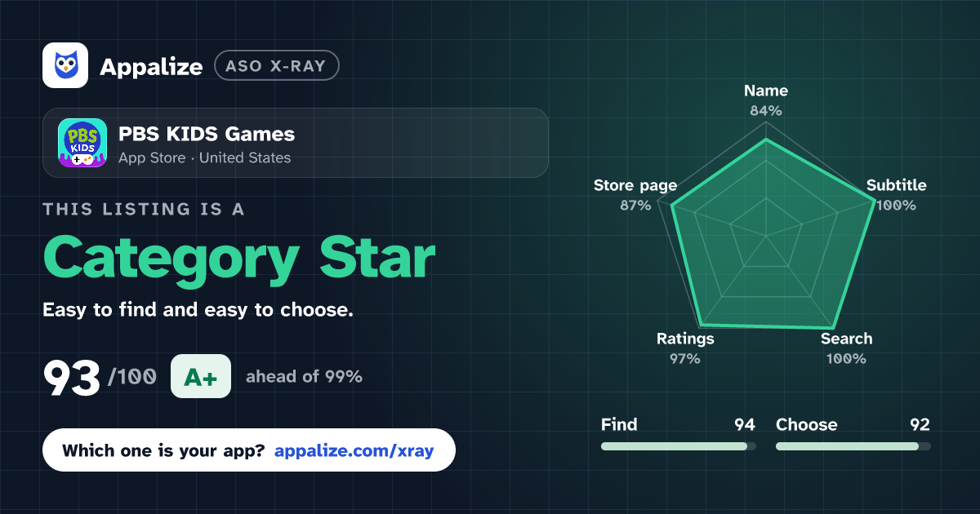Open the appalize.com/xray link
The height and width of the screenshot is (514, 980).
point(354,450)
